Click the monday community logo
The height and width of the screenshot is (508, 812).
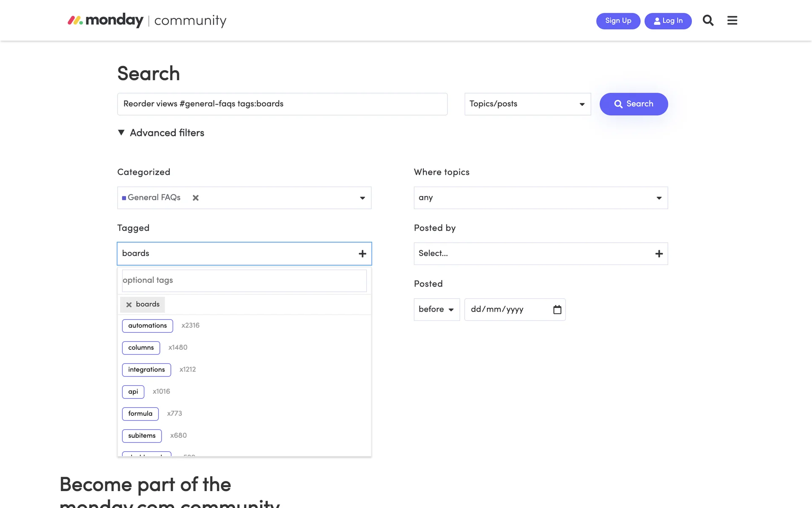[147, 20]
